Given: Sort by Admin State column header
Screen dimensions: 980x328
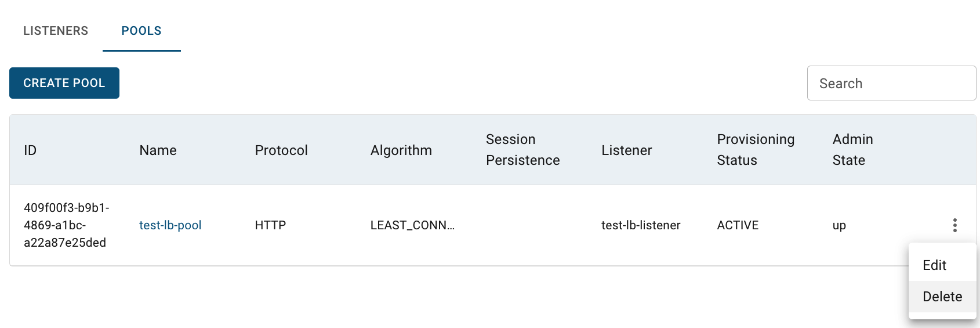Looking at the screenshot, I should tap(853, 150).
